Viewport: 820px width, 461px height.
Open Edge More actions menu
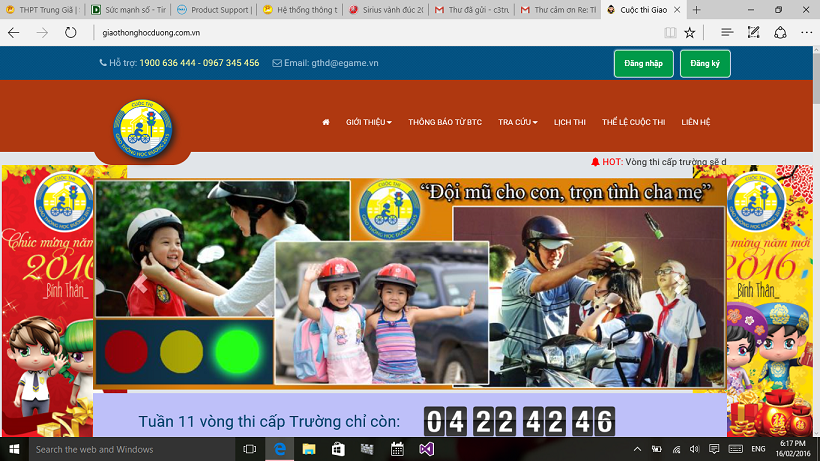[x=805, y=32]
